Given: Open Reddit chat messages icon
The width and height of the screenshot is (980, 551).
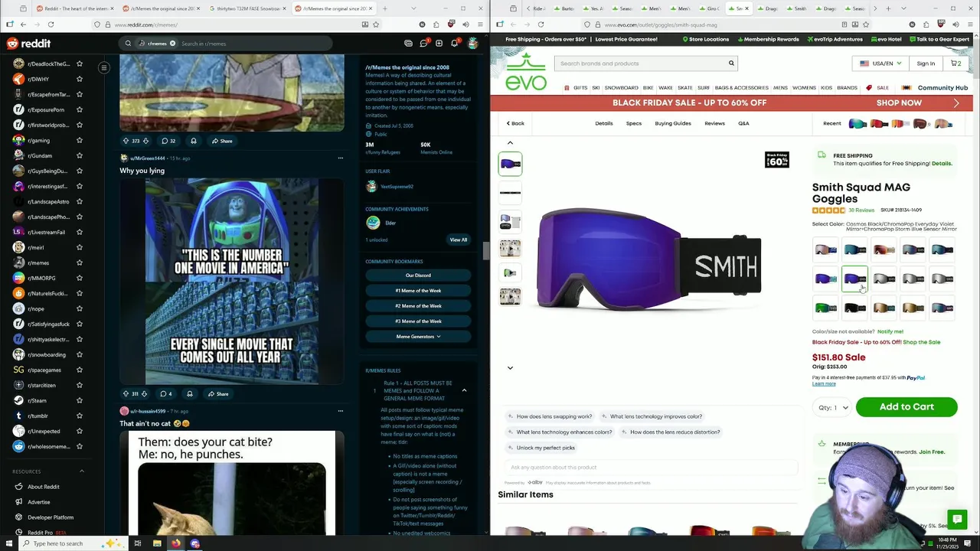Looking at the screenshot, I should (x=423, y=44).
